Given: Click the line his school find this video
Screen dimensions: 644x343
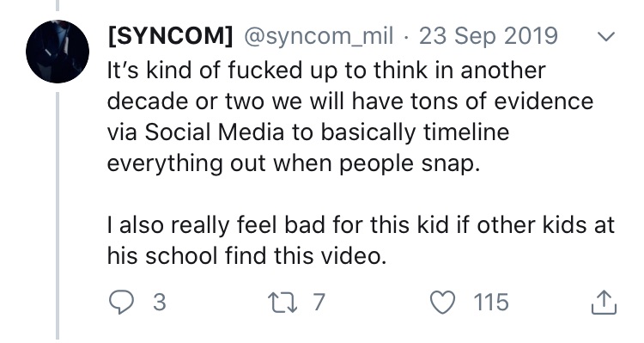Looking at the screenshot, I should pyautogui.click(x=246, y=256).
